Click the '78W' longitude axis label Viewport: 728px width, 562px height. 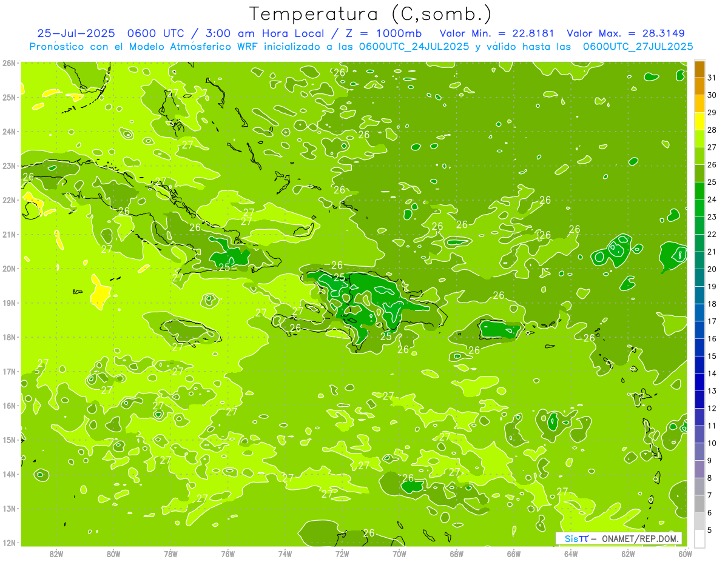pos(170,554)
